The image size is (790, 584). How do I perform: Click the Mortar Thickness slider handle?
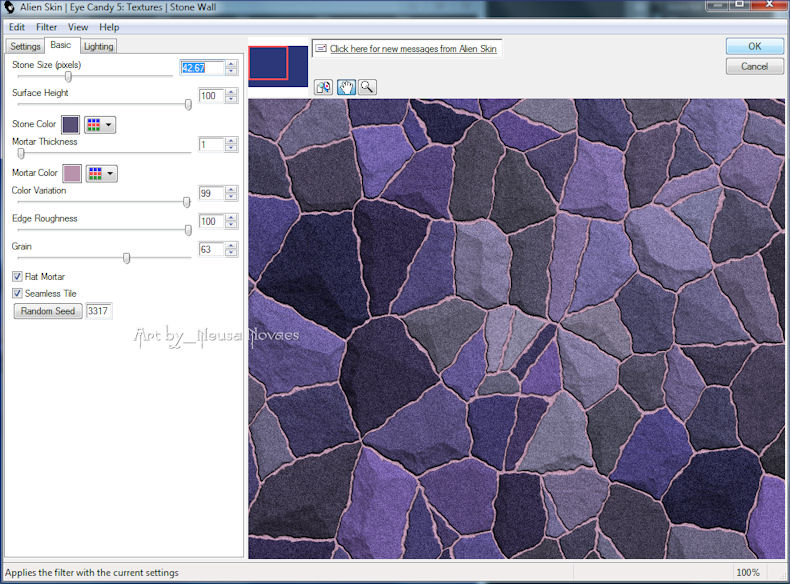[21, 153]
